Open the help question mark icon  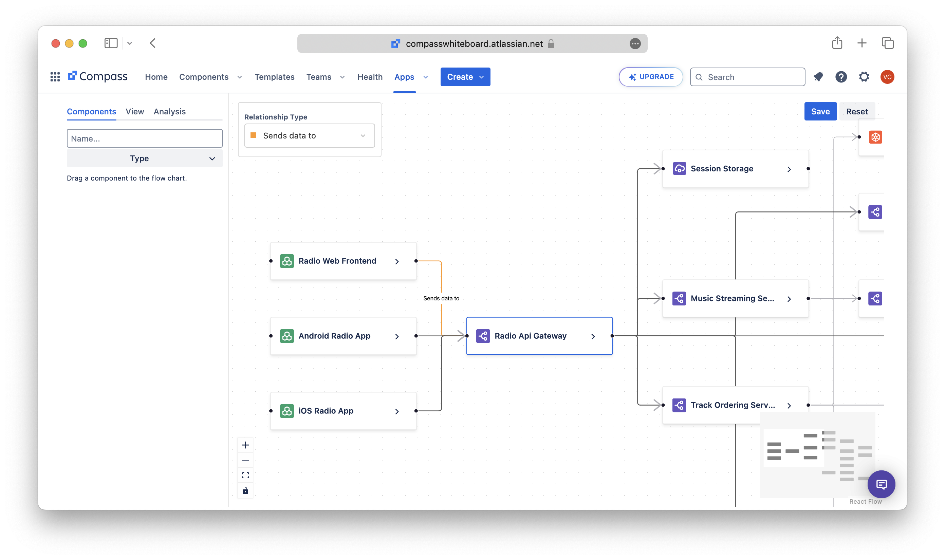841,77
